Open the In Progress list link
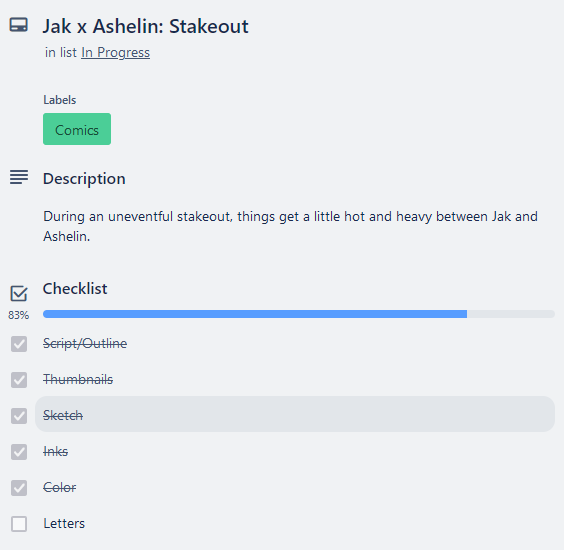 (x=115, y=53)
